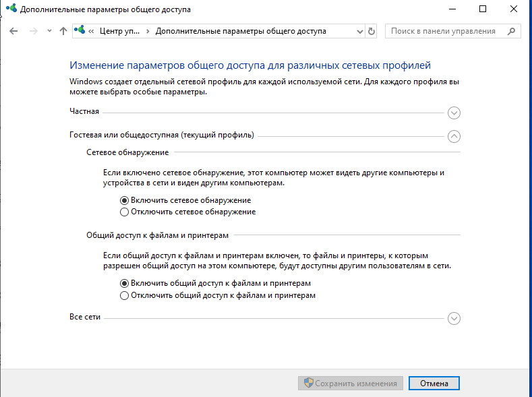Click 'Центр уп...' breadcrumb
This screenshot has height=397, width=532.
(x=119, y=31)
